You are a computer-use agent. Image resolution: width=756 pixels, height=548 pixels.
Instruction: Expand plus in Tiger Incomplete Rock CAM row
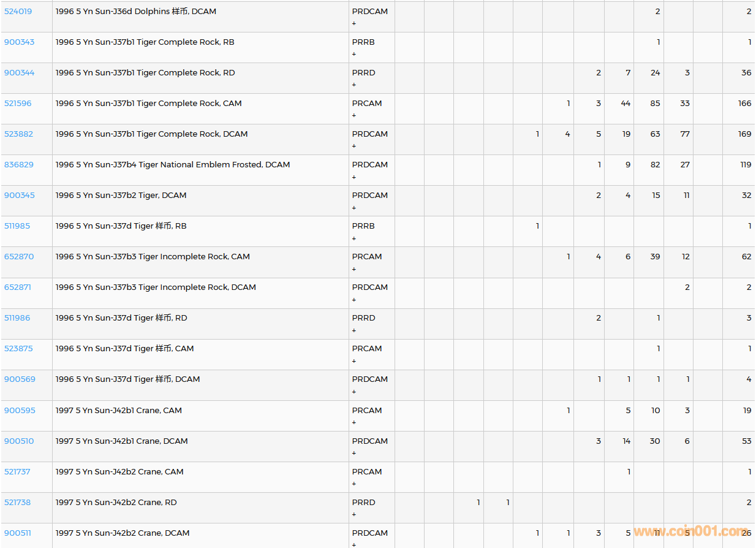354,269
